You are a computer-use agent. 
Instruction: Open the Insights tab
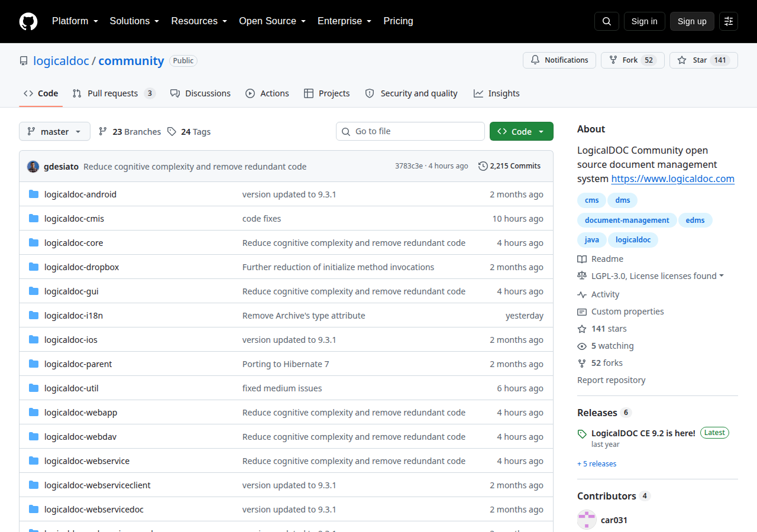click(x=496, y=93)
